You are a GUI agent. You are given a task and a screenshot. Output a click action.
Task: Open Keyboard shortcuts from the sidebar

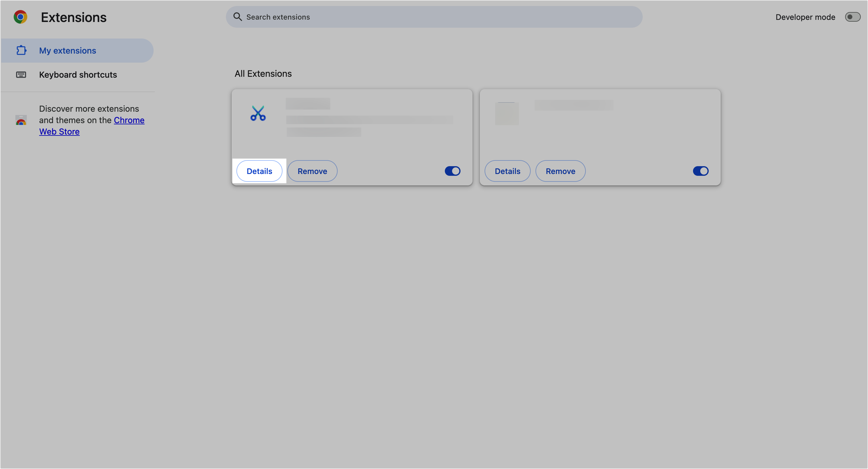point(78,74)
